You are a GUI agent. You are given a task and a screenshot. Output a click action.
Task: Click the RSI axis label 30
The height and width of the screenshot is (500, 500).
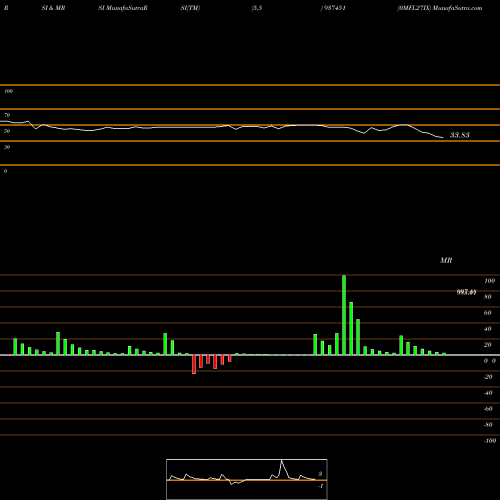[7, 147]
